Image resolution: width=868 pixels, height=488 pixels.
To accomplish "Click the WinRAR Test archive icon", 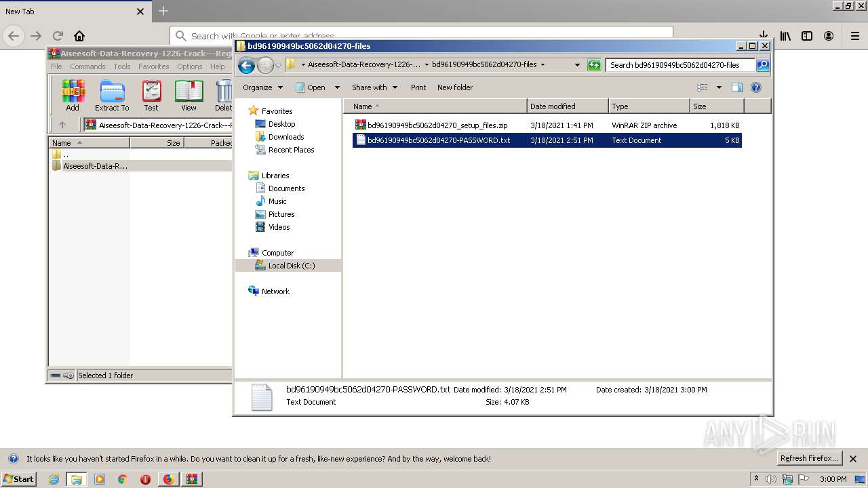I will pyautogui.click(x=151, y=96).
